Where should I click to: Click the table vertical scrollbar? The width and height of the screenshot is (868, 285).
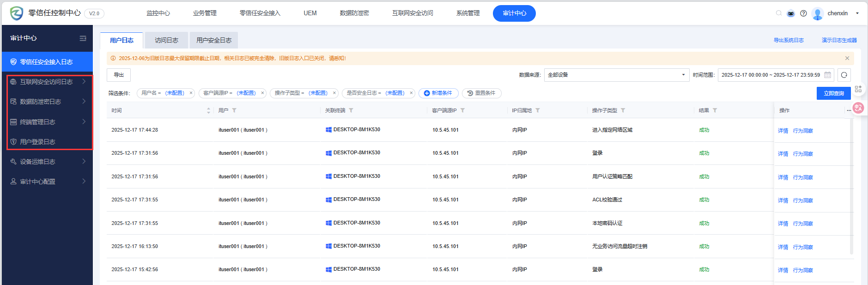click(851, 185)
